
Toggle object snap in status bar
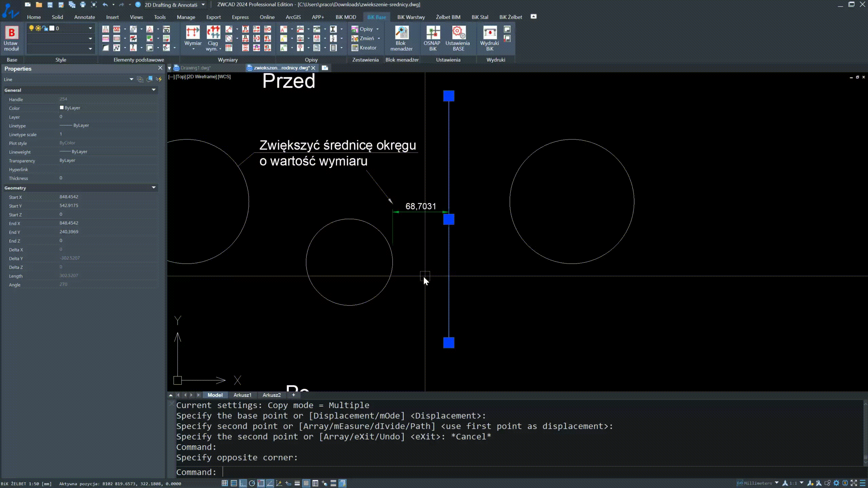click(261, 483)
